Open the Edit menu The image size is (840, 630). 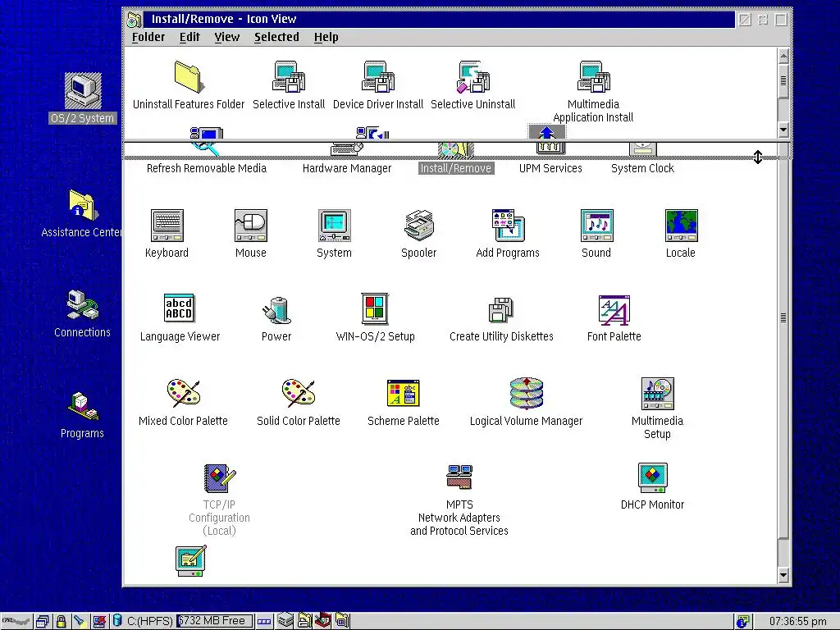(189, 37)
